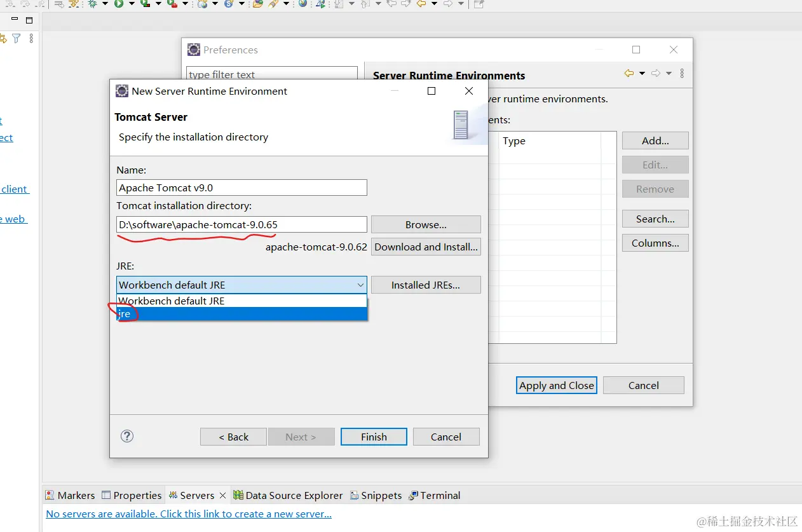The height and width of the screenshot is (532, 802).
Task: Click the < Back button
Action: point(233,437)
